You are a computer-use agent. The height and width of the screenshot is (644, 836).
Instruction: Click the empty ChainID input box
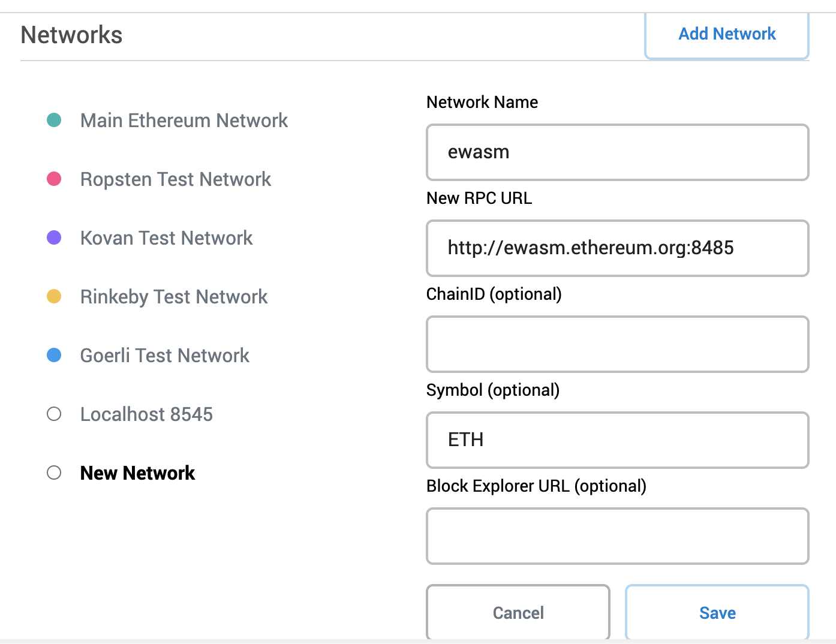tap(617, 344)
